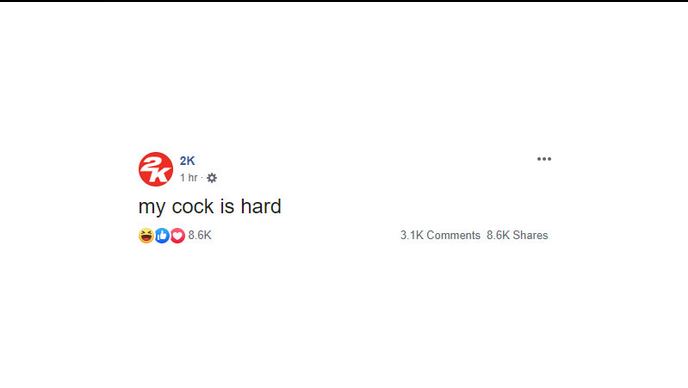Click the heart icon next to 8.6K
The image size is (688, 388).
tap(177, 236)
